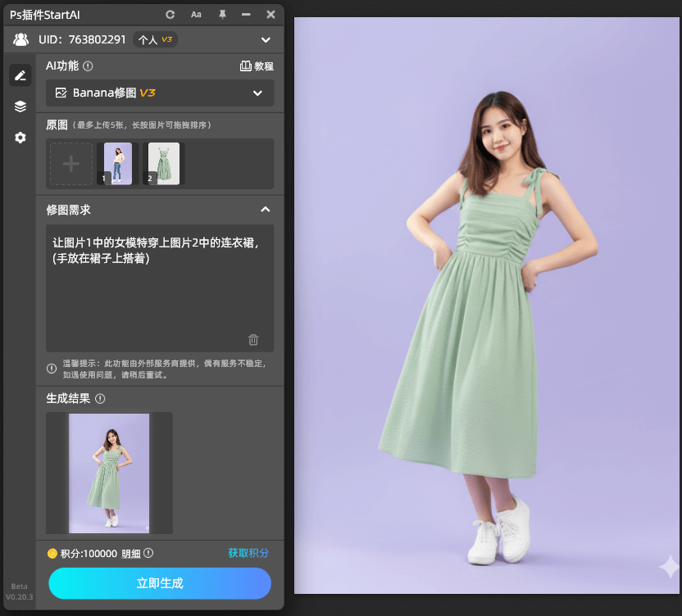Open the 教程 tutorial link
The height and width of the screenshot is (616, 682).
(x=257, y=66)
